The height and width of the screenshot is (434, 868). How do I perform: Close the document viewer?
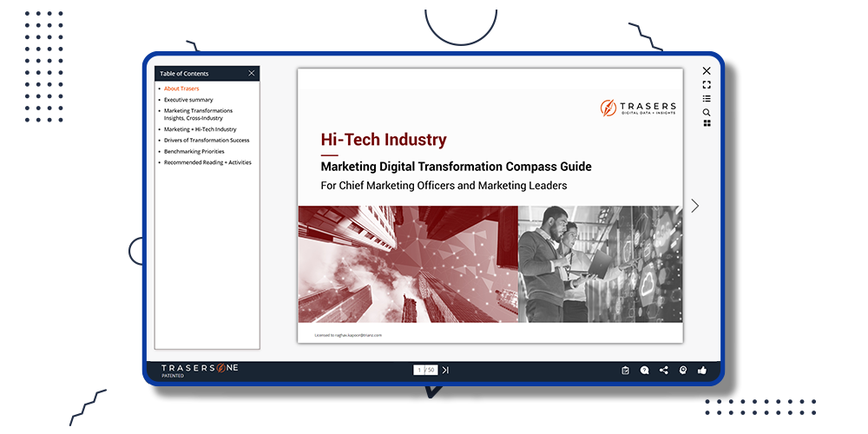pos(707,71)
